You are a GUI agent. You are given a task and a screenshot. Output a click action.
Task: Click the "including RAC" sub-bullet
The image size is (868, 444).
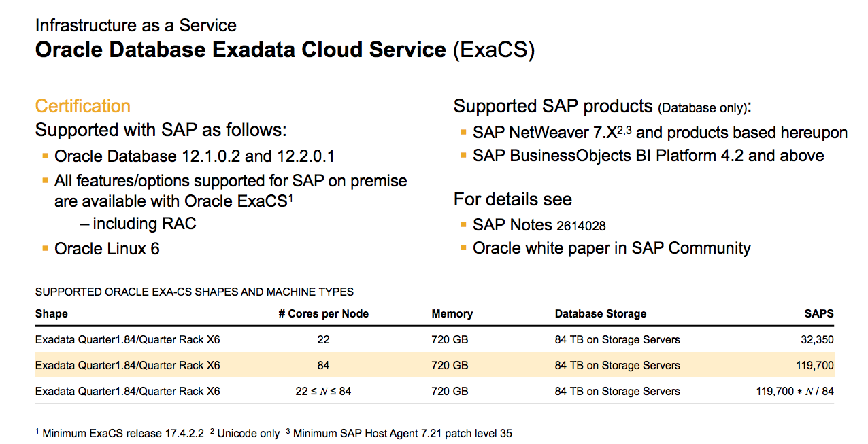click(144, 224)
